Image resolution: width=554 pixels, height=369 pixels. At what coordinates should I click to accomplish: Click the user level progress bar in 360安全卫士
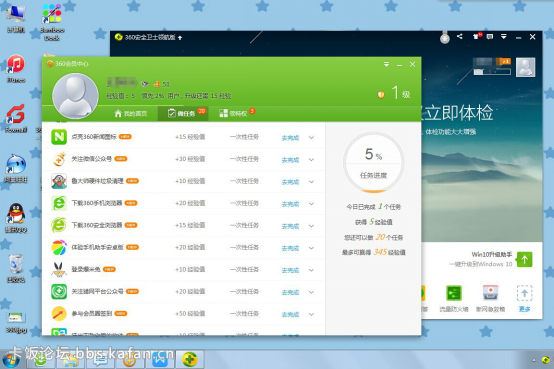[492, 72]
